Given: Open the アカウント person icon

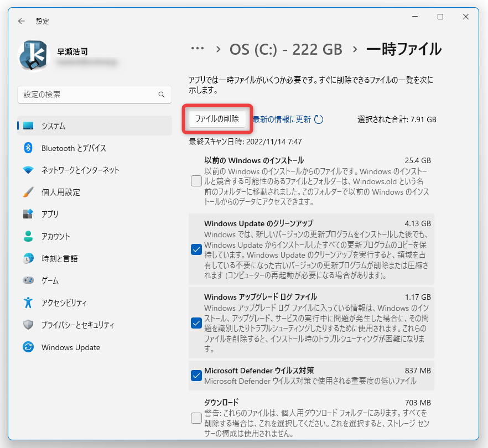Looking at the screenshot, I should 28,236.
